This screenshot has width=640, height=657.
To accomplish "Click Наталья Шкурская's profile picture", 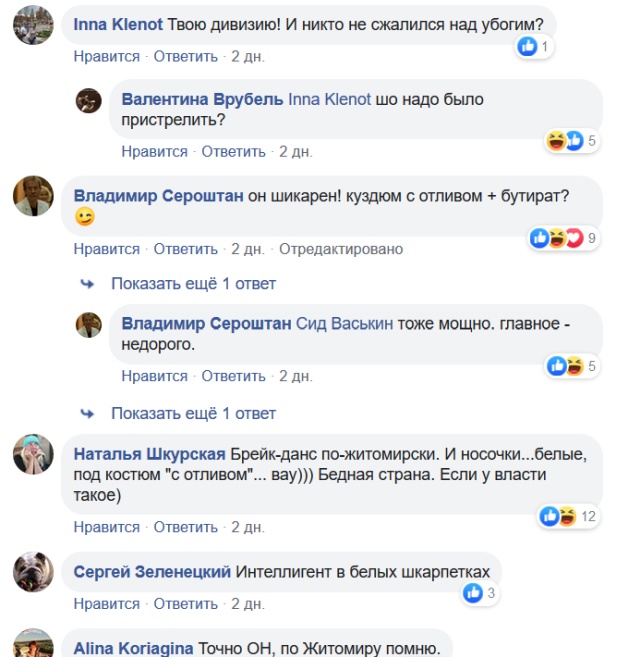I will pyautogui.click(x=32, y=456).
